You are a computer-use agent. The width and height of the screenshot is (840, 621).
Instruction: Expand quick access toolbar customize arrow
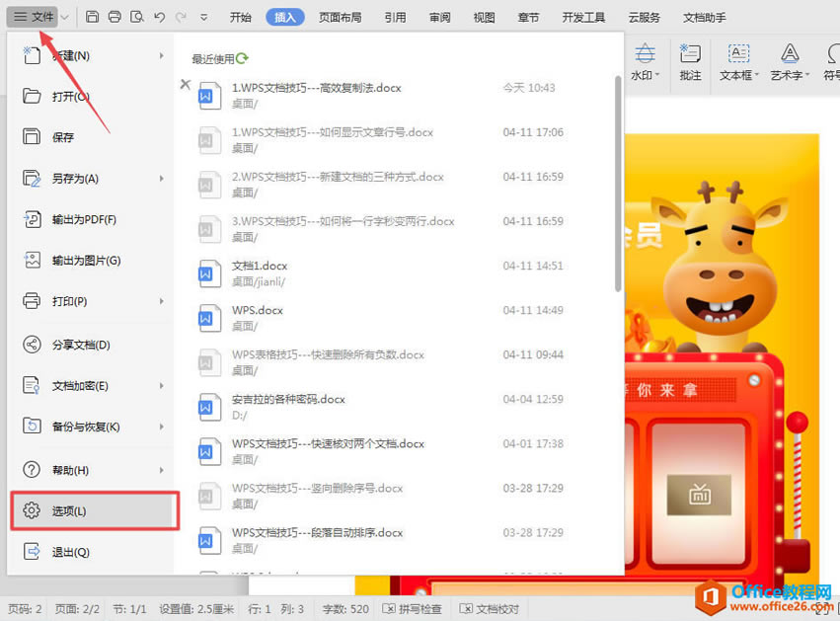coord(204,18)
